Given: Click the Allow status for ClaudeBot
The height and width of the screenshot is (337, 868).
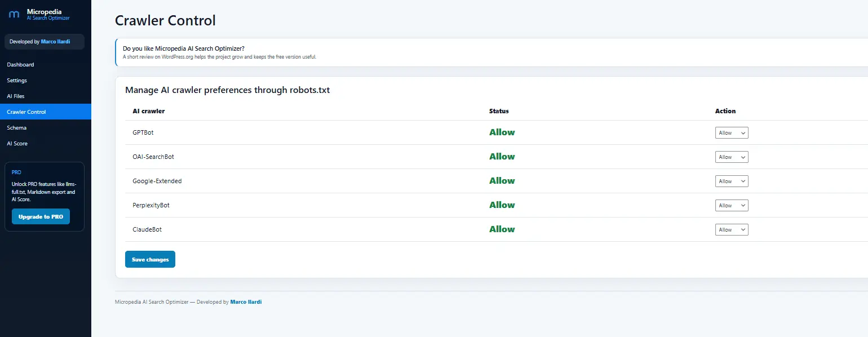Looking at the screenshot, I should [x=502, y=229].
